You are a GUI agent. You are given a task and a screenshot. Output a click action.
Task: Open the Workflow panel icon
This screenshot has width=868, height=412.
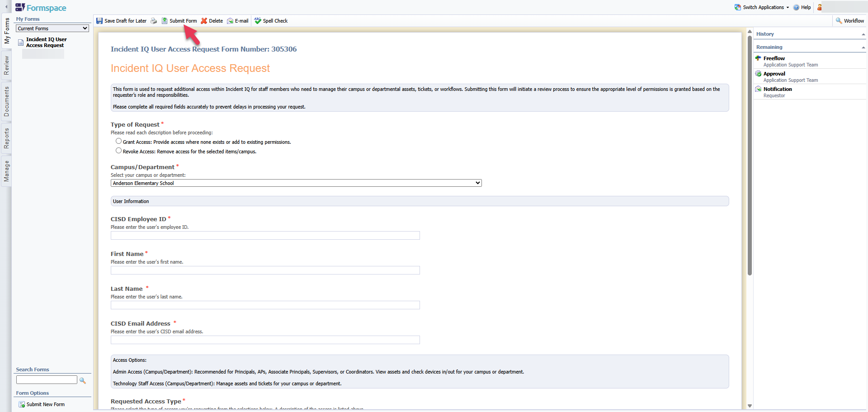pyautogui.click(x=839, y=21)
